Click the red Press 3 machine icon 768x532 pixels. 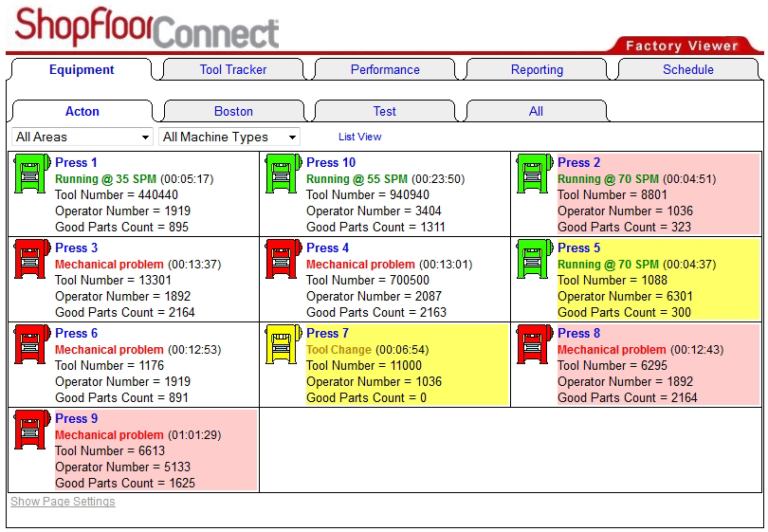32,259
